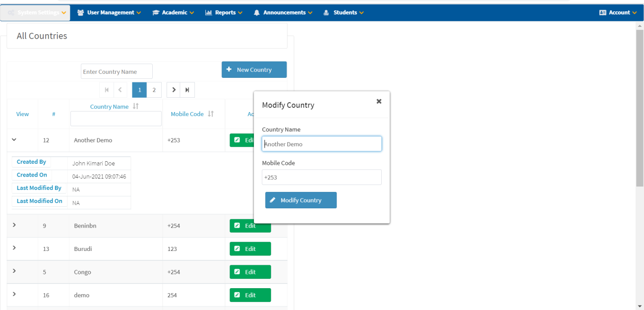This screenshot has width=644, height=310.
Task: Click the Country Name sort icon
Action: coord(136,107)
